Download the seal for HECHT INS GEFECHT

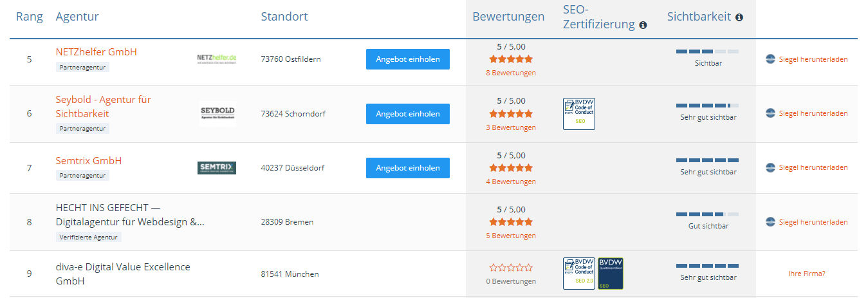(813, 222)
